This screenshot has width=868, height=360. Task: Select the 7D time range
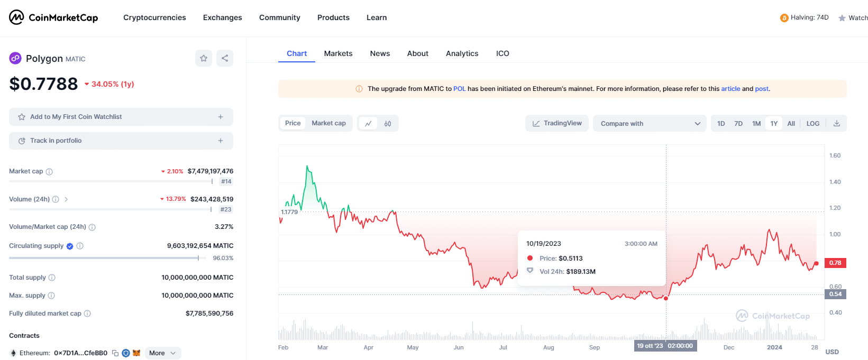[x=738, y=124]
